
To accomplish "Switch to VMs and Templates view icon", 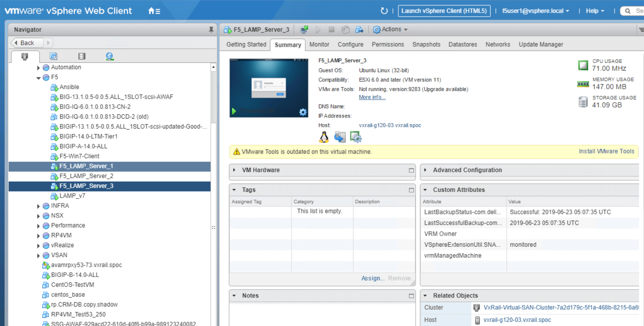I will [53, 56].
